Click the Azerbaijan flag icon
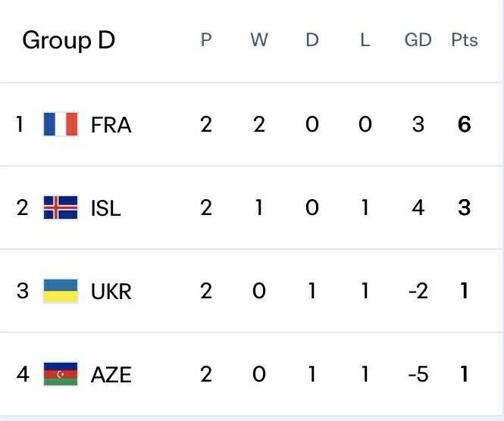504x421 pixels. [x=61, y=374]
